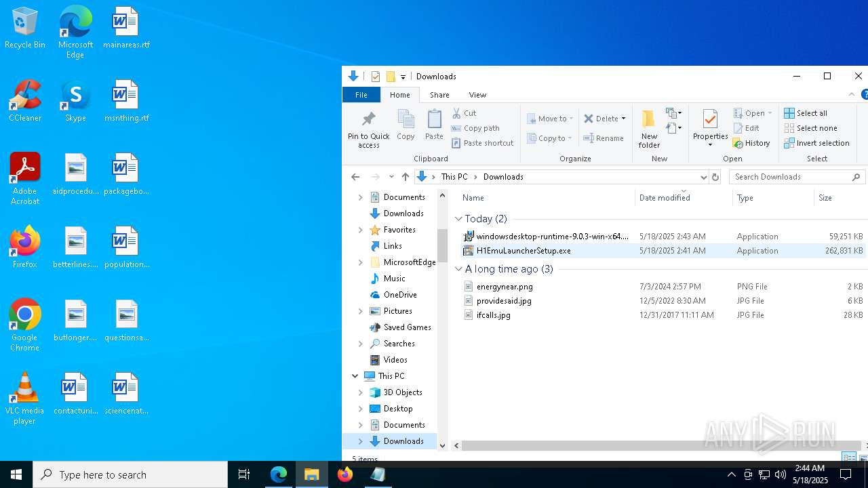
Task: Open the History button
Action: click(751, 143)
